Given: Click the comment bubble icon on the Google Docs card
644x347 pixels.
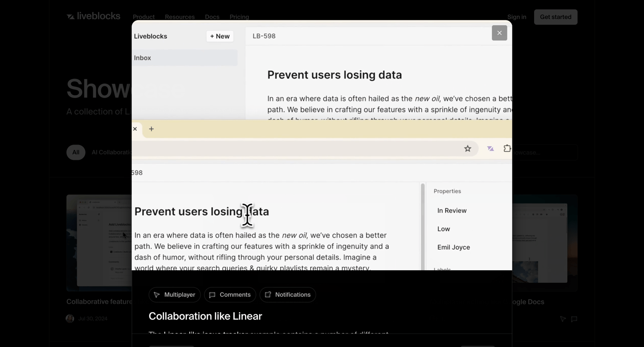Looking at the screenshot, I should [x=574, y=319].
